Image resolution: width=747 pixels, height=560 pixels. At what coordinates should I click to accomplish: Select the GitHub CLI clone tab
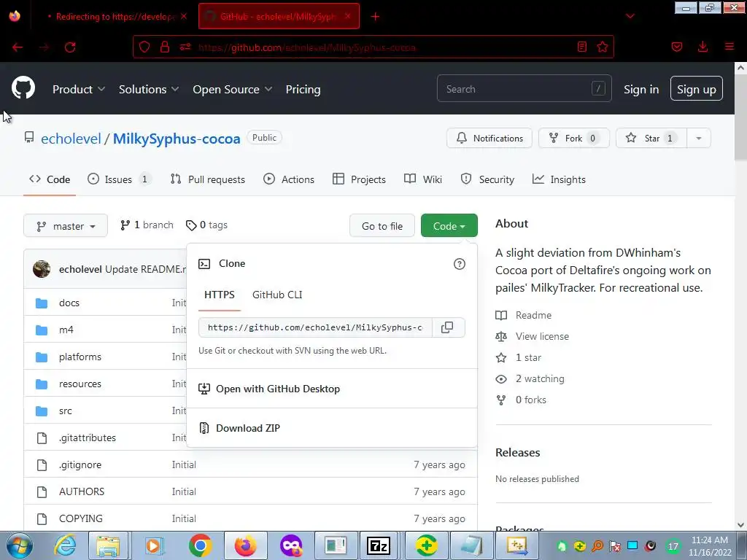(x=277, y=295)
